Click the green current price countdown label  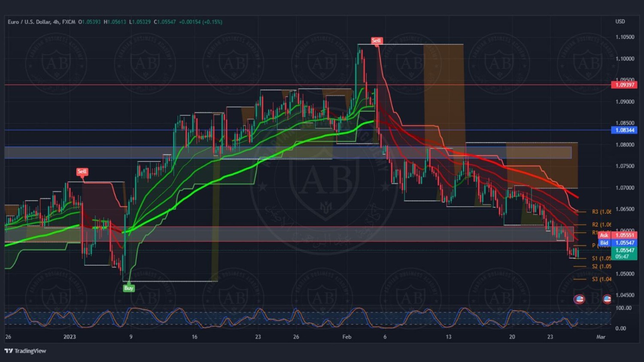tap(624, 253)
